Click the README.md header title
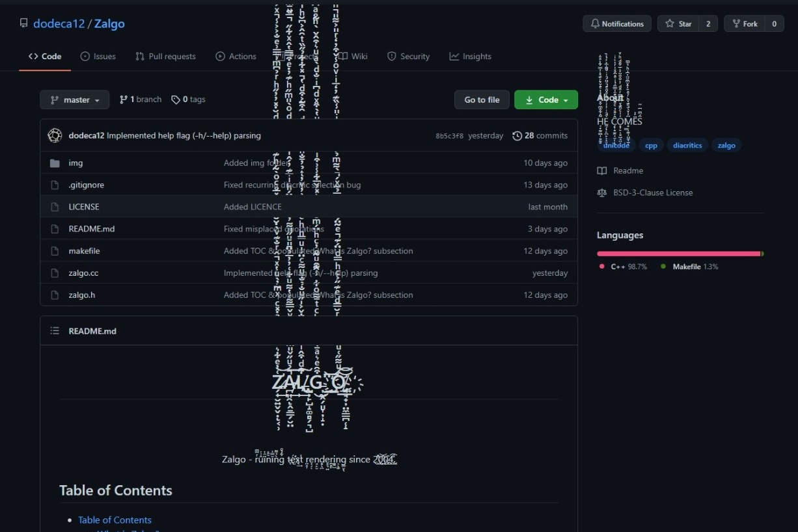This screenshot has width=798, height=532. 92,331
